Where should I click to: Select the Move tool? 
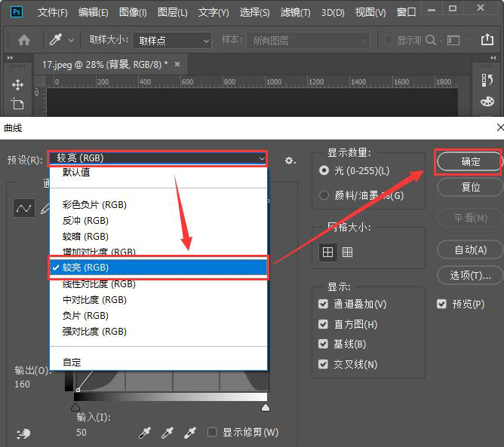17,85
